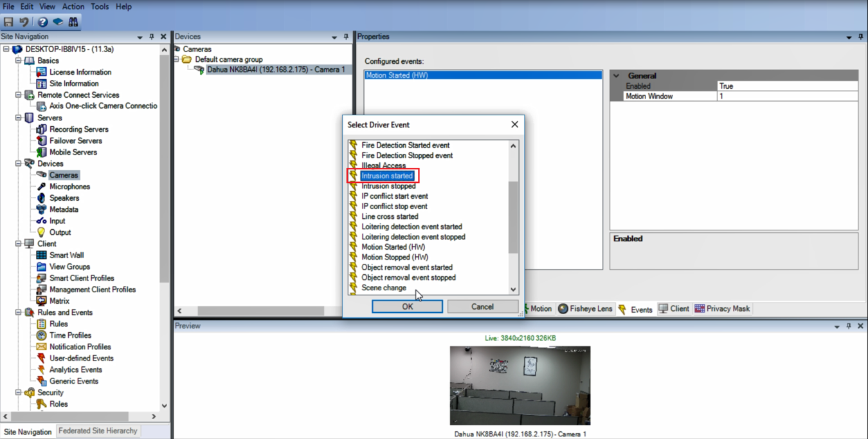Open the Recording Servers icon

pos(41,129)
